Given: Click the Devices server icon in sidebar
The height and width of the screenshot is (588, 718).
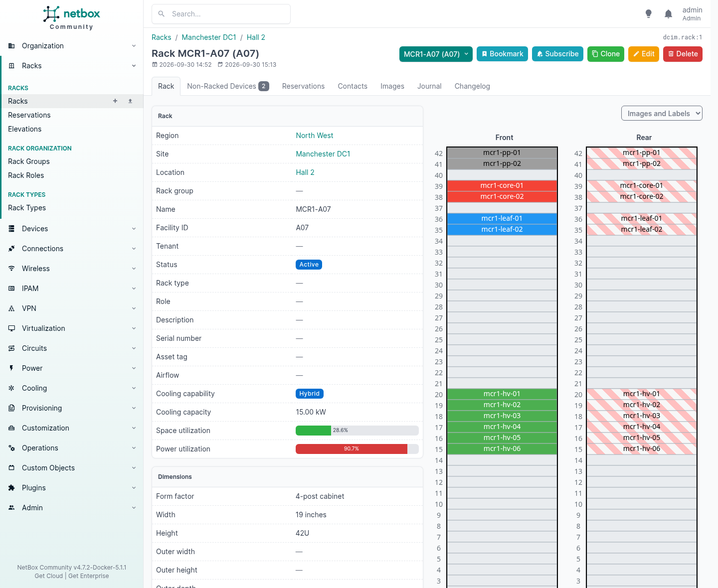Looking at the screenshot, I should coord(11,229).
